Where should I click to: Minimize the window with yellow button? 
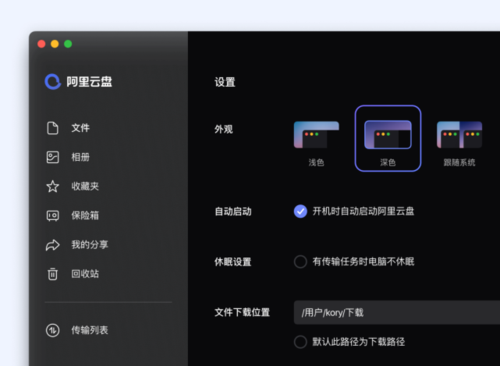[x=55, y=44]
